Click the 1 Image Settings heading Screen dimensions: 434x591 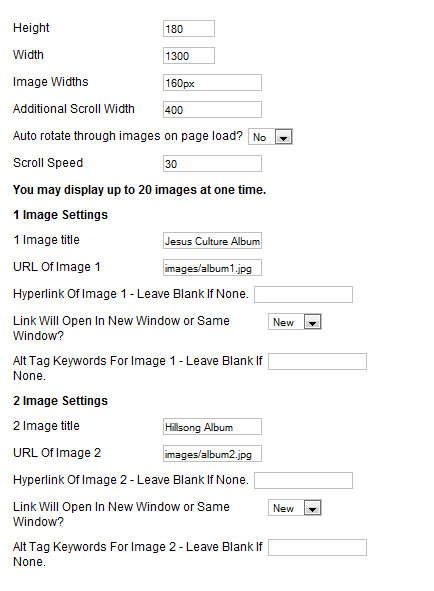pyautogui.click(x=60, y=215)
